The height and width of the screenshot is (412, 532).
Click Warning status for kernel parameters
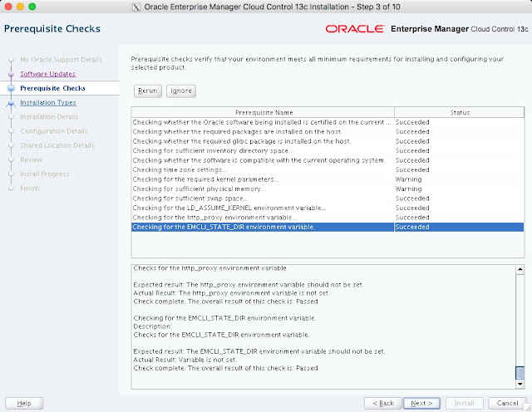click(408, 179)
